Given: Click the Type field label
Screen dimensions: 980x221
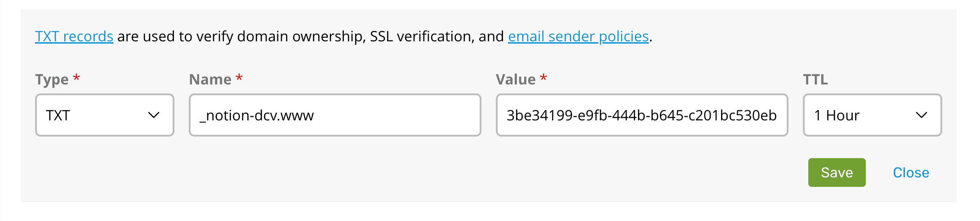Looking at the screenshot, I should tap(52, 80).
